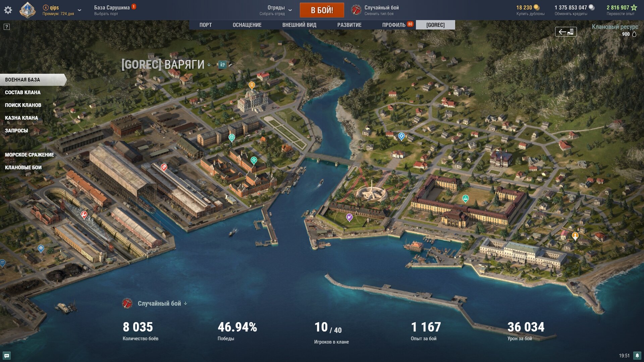Open the notifications bell icon

[x=637, y=356]
